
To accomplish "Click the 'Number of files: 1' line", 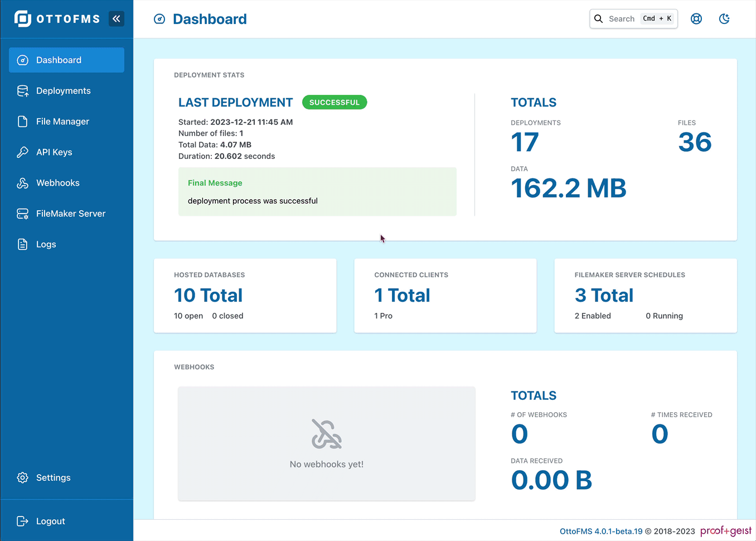I will click(x=211, y=134).
